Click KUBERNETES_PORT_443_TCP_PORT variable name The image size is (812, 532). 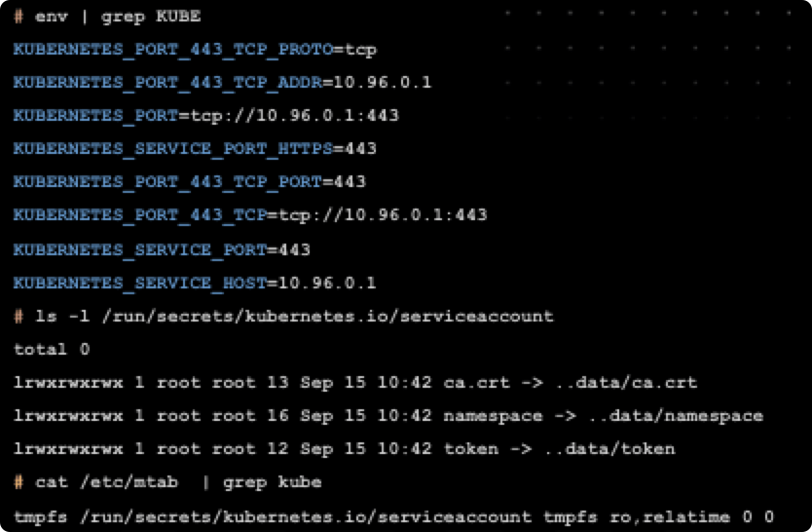(x=167, y=181)
